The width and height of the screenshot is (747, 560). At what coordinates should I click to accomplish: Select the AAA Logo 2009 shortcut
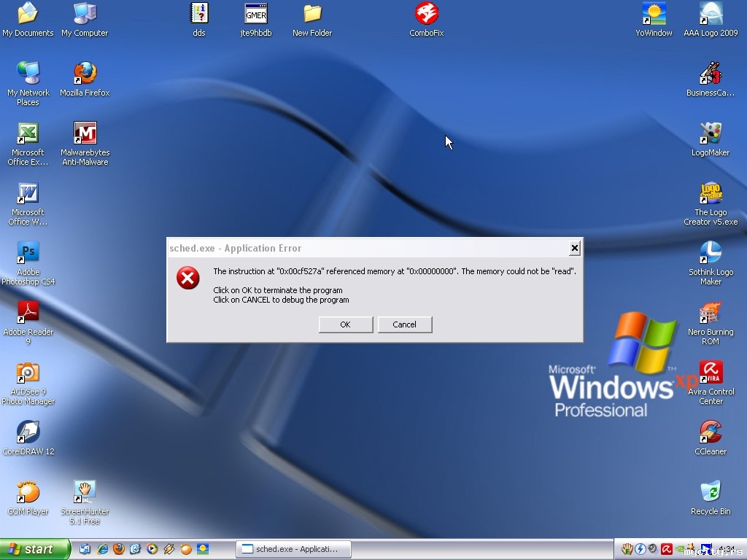[x=711, y=20]
